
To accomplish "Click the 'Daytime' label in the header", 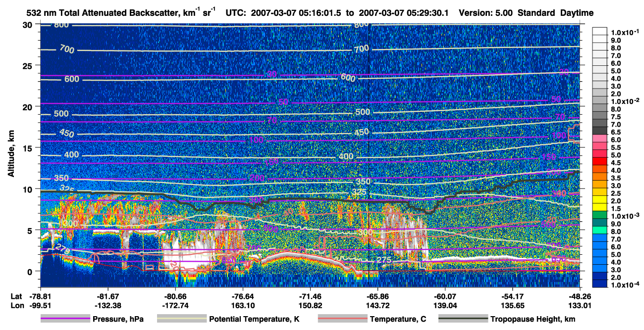I will click(577, 13).
